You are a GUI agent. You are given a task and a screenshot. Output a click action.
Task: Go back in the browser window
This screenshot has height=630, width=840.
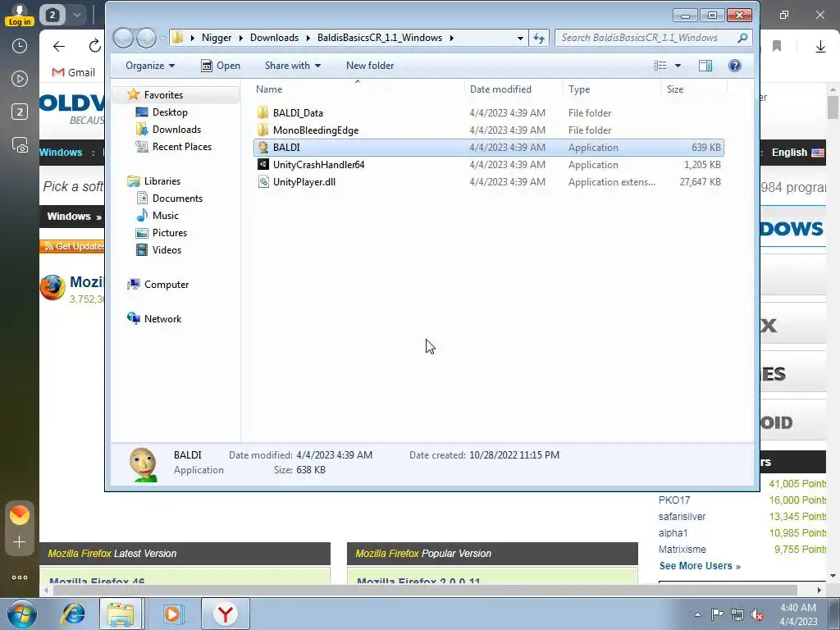[59, 47]
